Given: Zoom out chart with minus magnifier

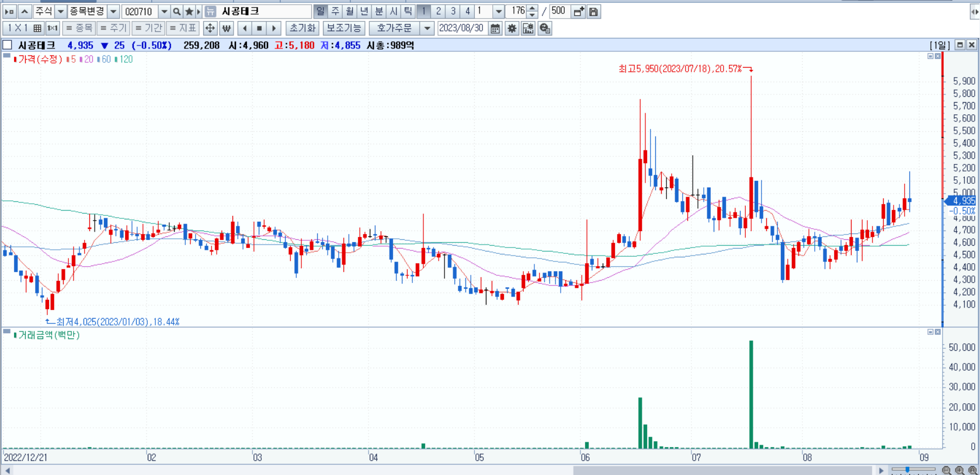Looking at the screenshot, I should (947, 470).
